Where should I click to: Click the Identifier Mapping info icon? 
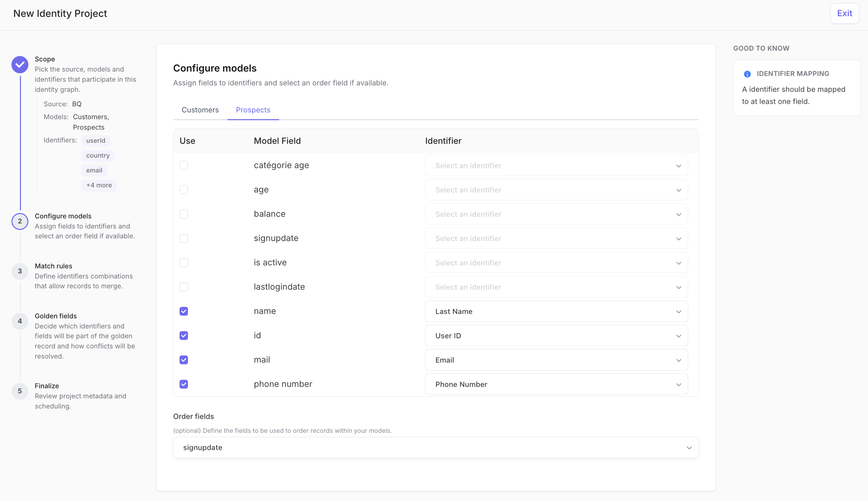[747, 74]
